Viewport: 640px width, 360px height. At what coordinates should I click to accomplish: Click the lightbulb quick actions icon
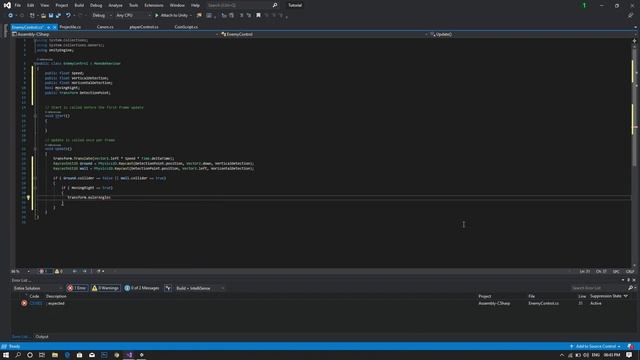coord(28,198)
